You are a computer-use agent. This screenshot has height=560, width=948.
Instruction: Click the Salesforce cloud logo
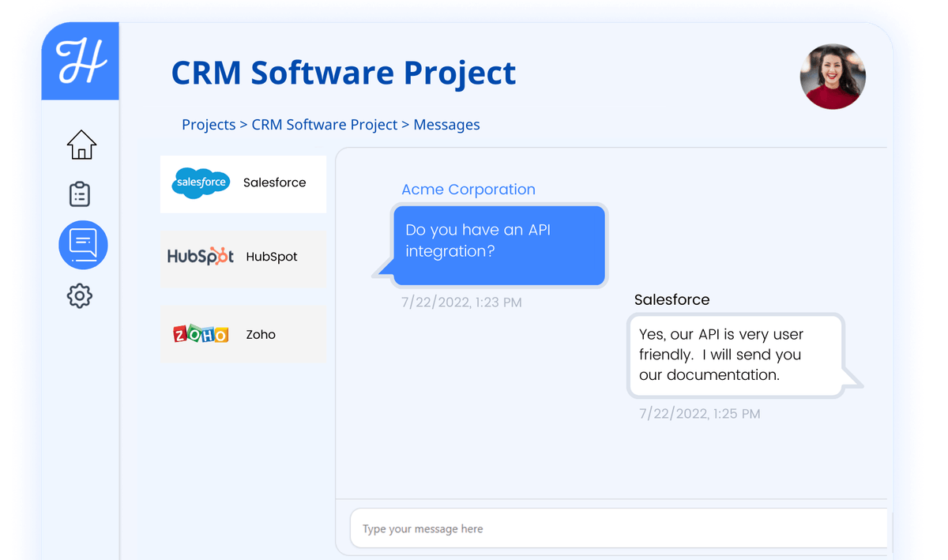(200, 182)
